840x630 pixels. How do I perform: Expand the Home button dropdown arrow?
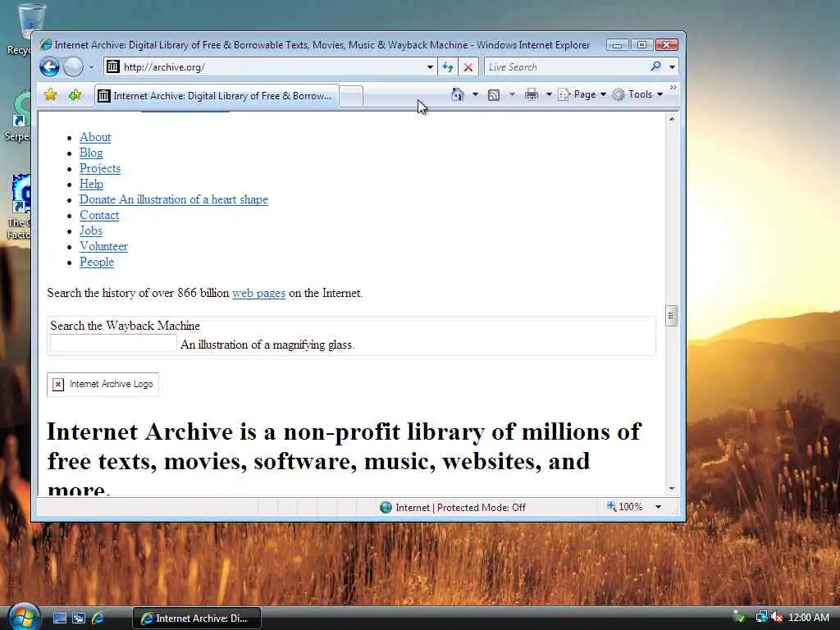point(475,95)
